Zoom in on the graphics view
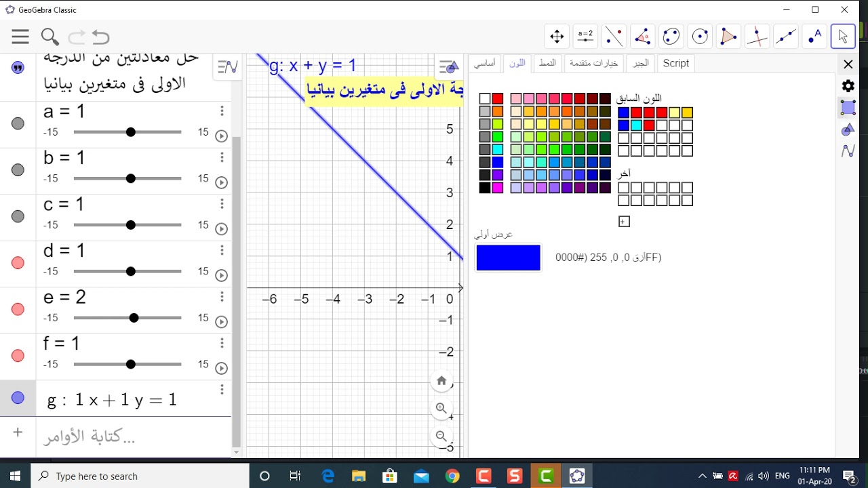This screenshot has height=488, width=868. point(441,409)
